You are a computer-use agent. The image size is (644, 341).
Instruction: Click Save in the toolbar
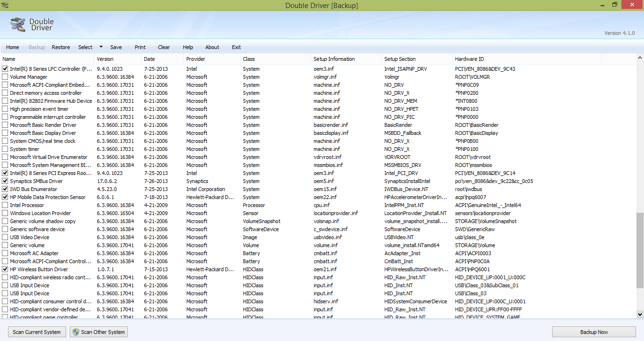pos(116,47)
